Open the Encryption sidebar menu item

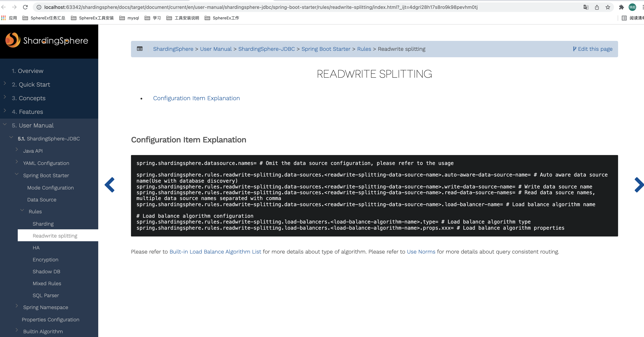pos(46,259)
